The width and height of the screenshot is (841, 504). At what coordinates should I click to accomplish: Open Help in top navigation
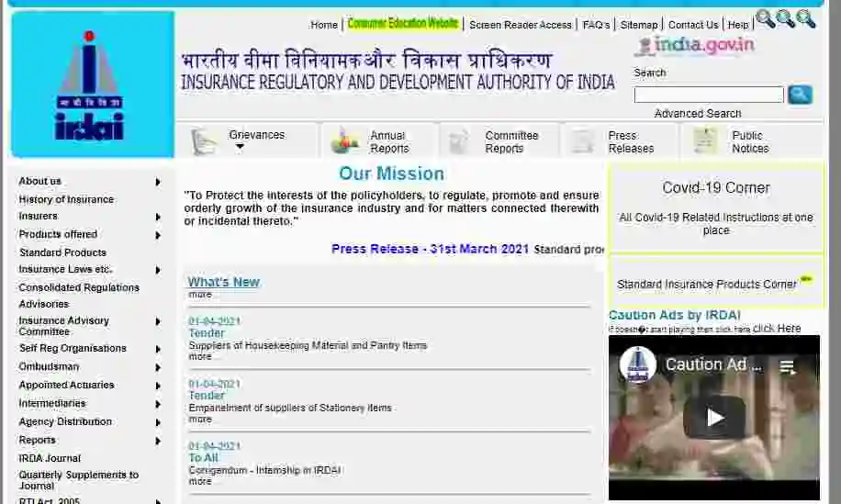[x=738, y=25]
